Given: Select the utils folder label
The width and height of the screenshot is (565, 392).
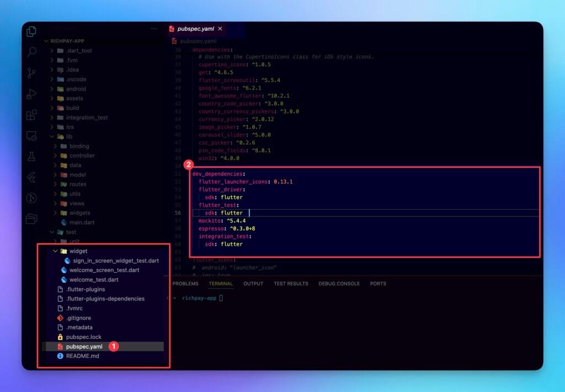Looking at the screenshot, I should pyautogui.click(x=75, y=194).
